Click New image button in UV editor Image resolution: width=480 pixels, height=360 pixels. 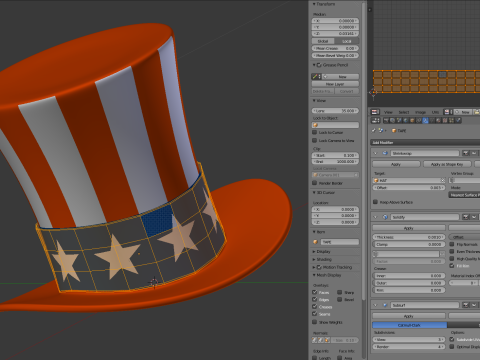click(x=463, y=112)
